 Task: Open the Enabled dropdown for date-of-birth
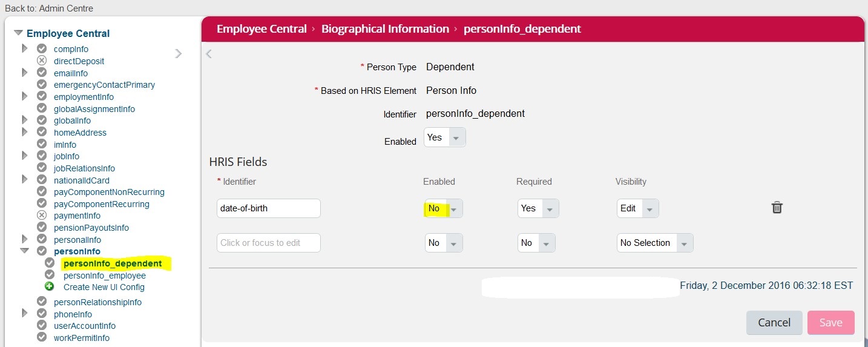click(x=444, y=208)
